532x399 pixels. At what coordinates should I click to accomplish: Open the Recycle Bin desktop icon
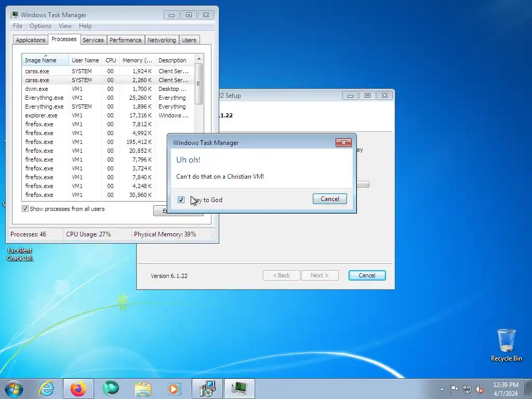tap(506, 345)
